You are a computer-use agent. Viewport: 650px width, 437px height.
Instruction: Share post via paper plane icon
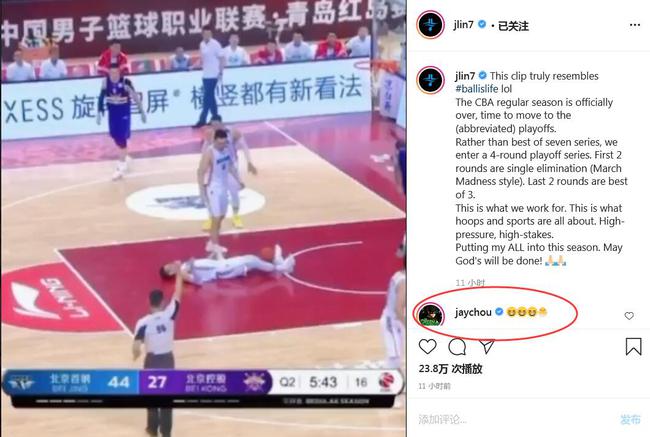click(x=487, y=346)
